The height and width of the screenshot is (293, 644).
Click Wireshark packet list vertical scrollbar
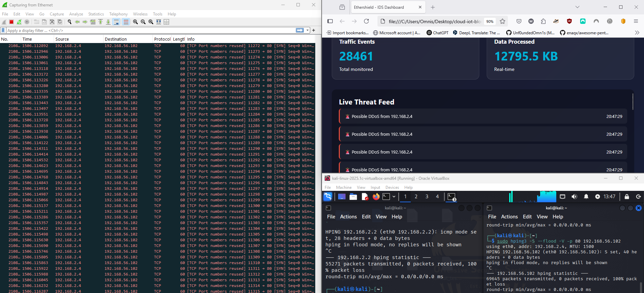click(x=318, y=165)
